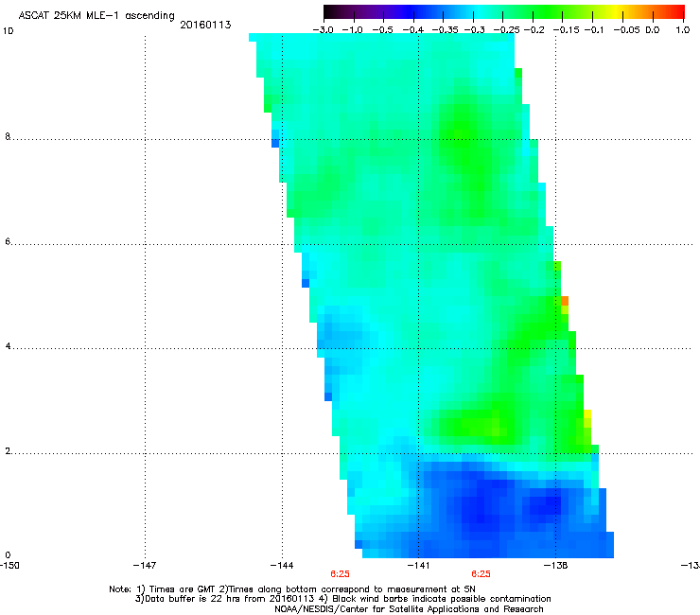Click the NOAA/NESDIS credit line

pos(409,609)
